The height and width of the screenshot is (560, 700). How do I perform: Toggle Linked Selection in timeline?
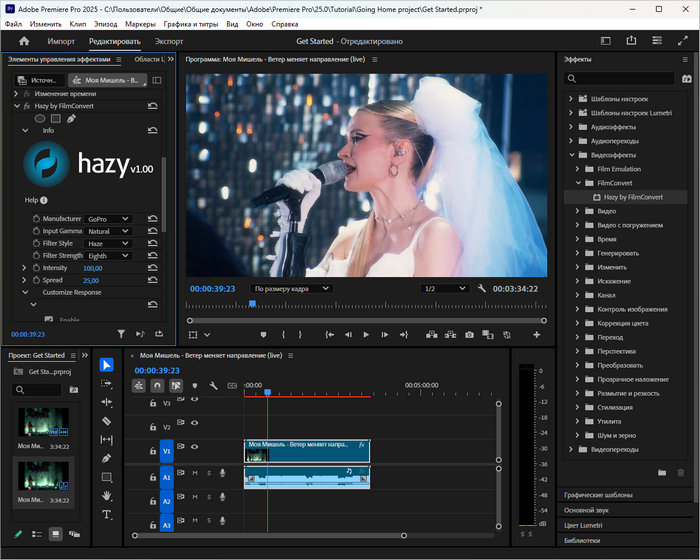tap(176, 385)
